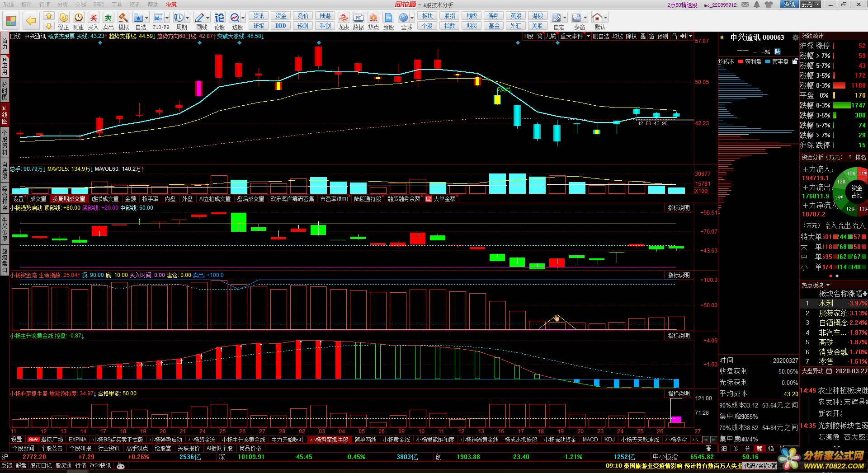Open the 模拟 gavel icon
Image resolution: width=868 pixels, height=473 pixels.
pyautogui.click(x=123, y=18)
